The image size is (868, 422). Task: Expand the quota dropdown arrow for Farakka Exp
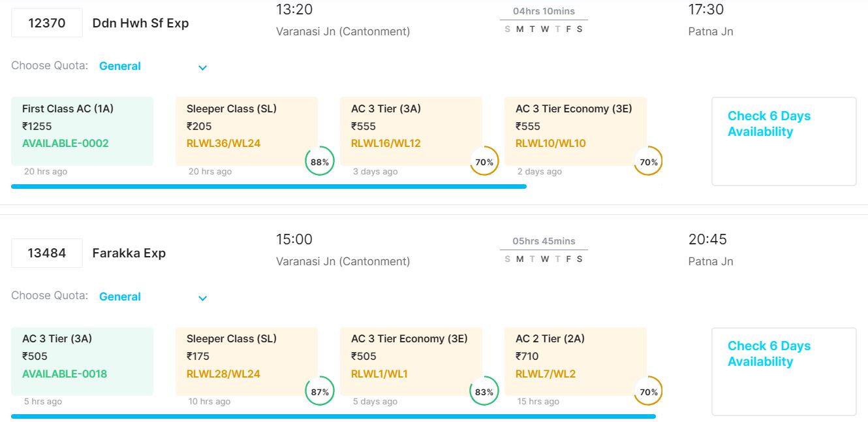point(202,298)
